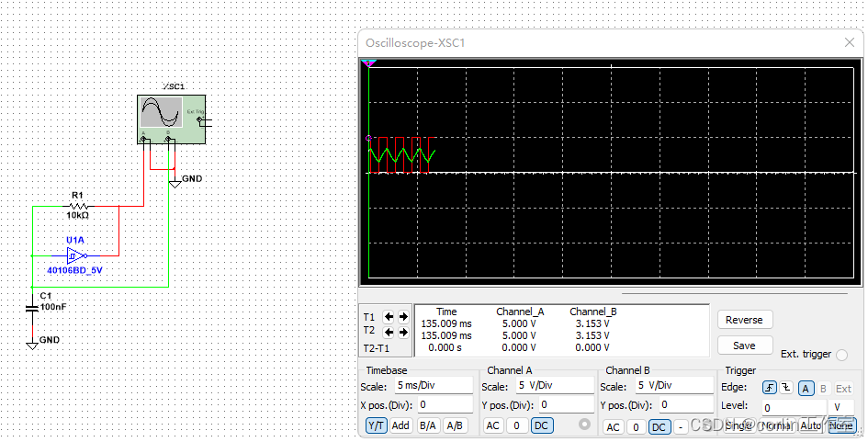Close the Oscilloscope-XSC1 window
868x442 pixels.
(850, 42)
